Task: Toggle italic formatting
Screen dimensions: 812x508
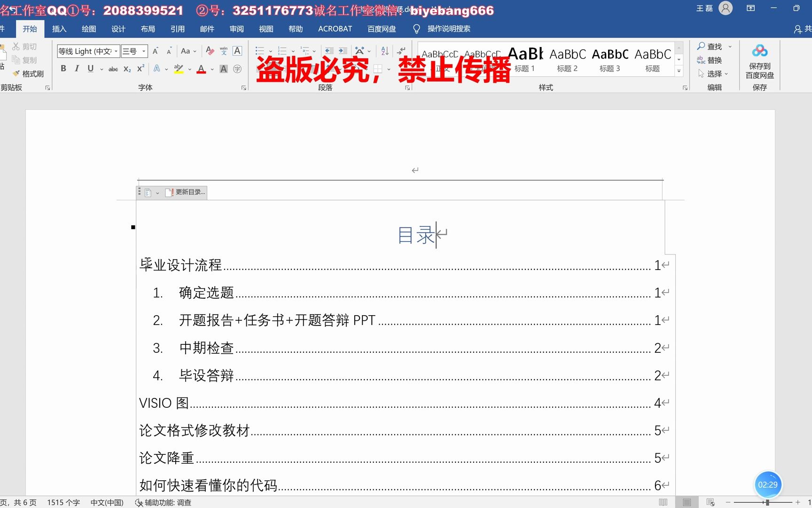Action: [x=77, y=69]
